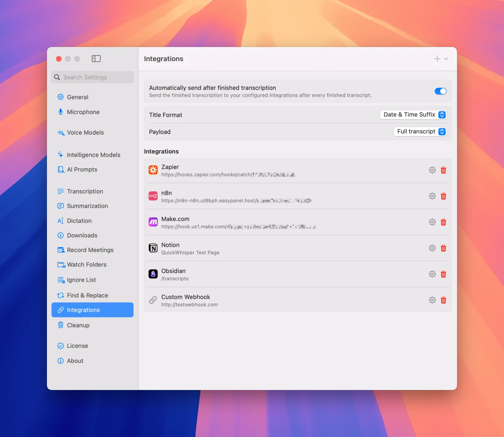Viewport: 504px width, 437px height.
Task: Open General settings section
Action: 93,97
